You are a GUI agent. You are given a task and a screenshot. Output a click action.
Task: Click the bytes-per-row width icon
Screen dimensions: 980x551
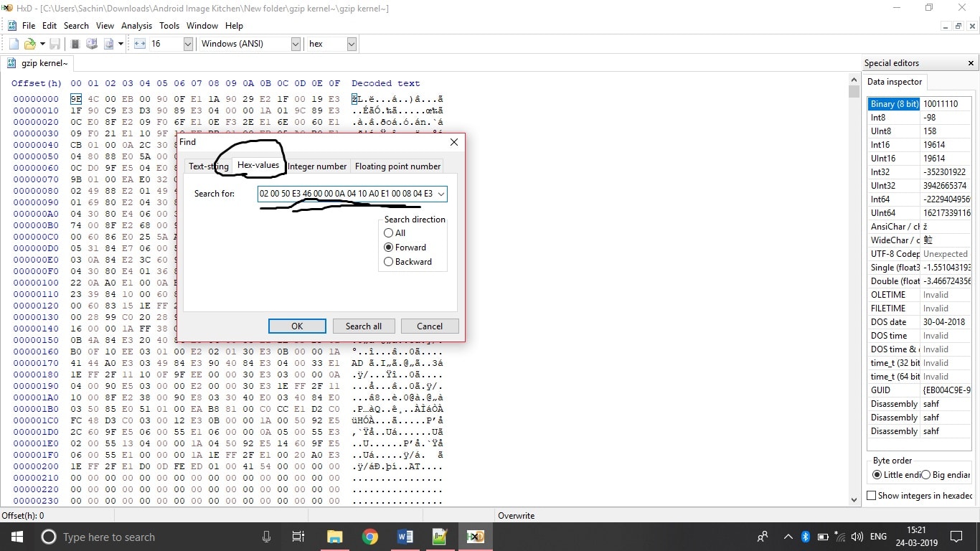pos(140,44)
